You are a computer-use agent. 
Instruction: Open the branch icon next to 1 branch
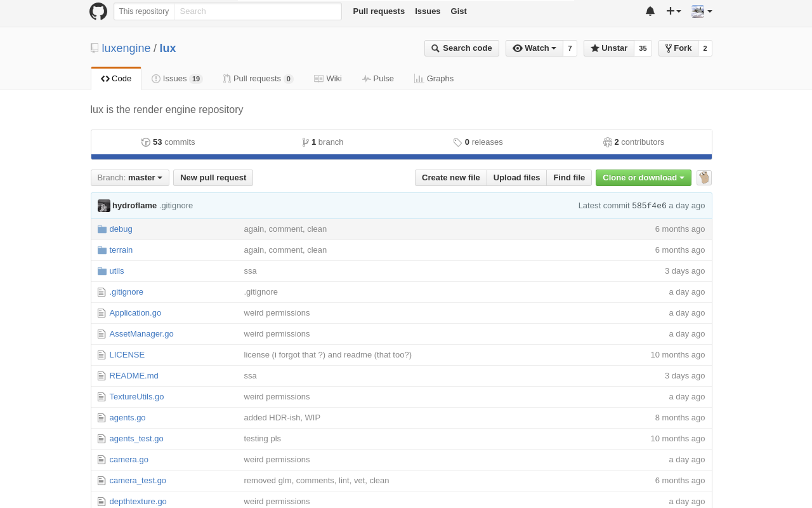click(x=305, y=142)
